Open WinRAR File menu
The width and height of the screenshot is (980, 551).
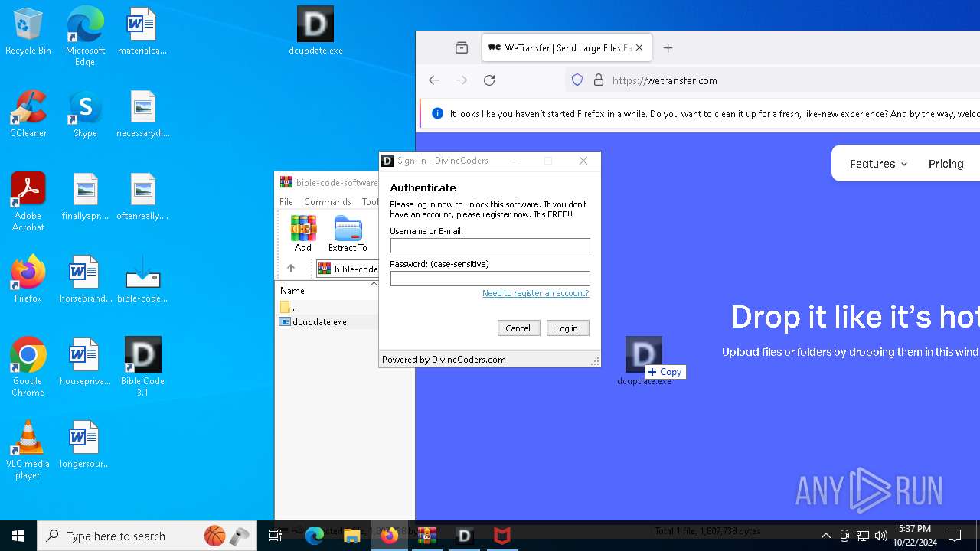(x=286, y=202)
